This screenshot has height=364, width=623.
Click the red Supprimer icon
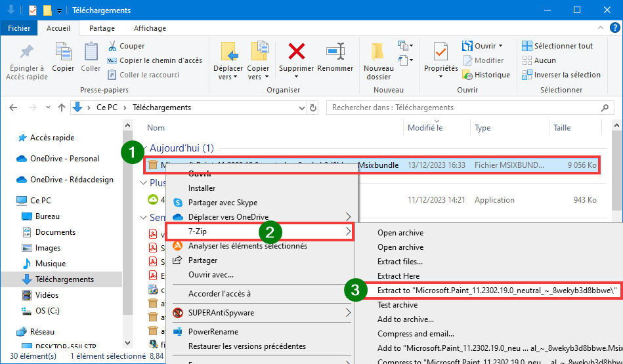point(297,52)
